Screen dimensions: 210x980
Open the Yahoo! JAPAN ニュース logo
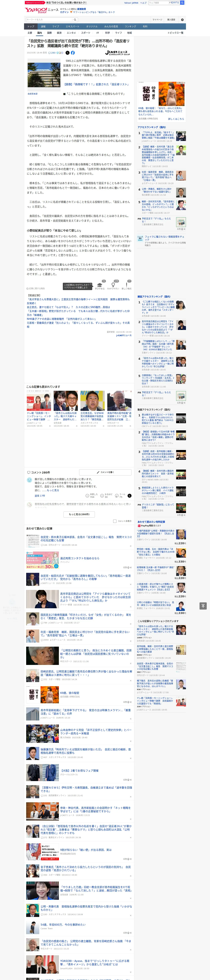tap(42, 10)
